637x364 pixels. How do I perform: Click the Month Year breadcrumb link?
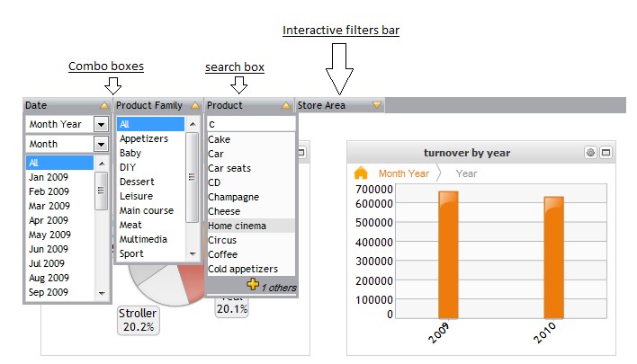(x=404, y=173)
